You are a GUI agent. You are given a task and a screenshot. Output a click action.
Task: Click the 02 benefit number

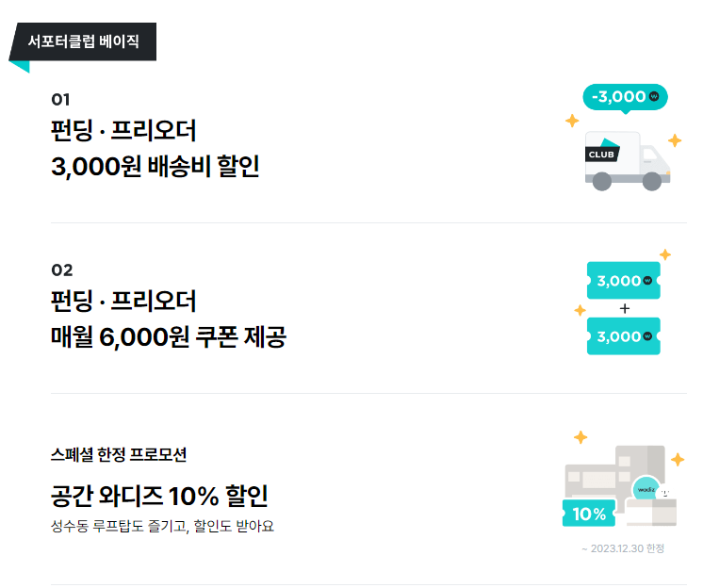(x=61, y=270)
